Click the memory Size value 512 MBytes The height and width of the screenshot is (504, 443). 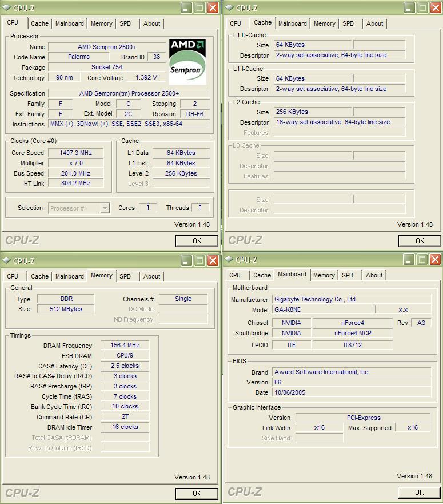tap(66, 309)
